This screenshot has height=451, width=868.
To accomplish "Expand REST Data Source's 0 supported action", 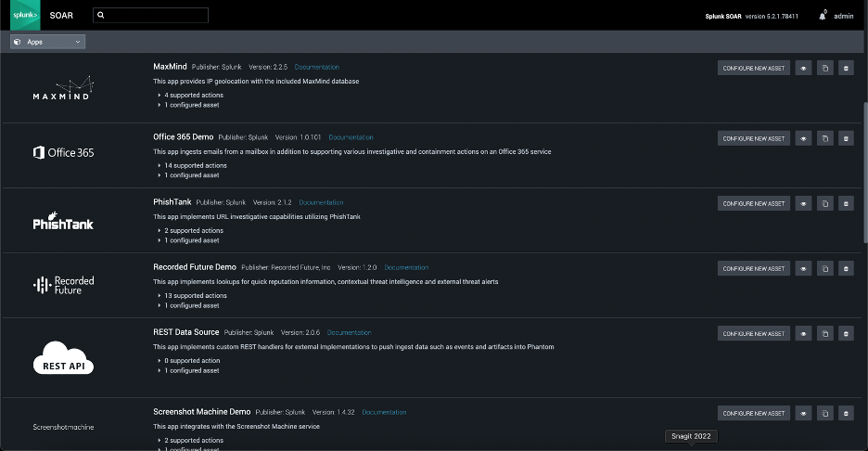I will [x=189, y=361].
